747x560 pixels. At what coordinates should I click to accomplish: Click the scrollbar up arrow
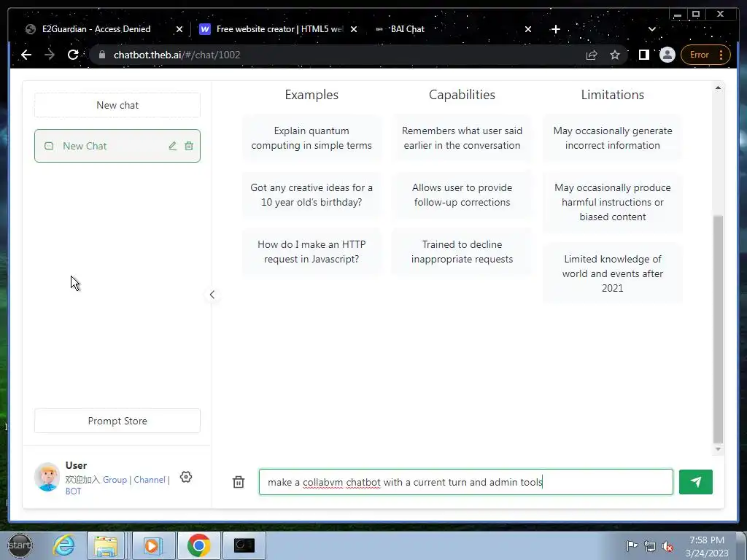click(718, 87)
